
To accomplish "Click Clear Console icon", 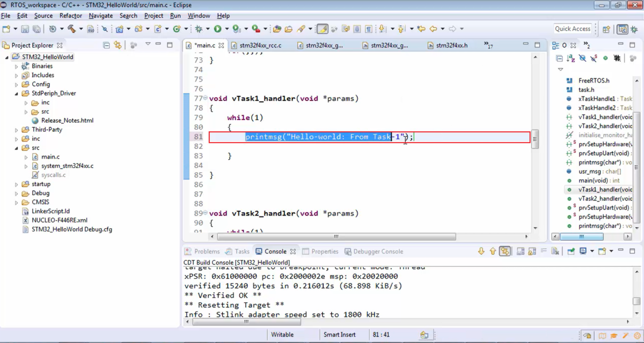I will click(555, 251).
